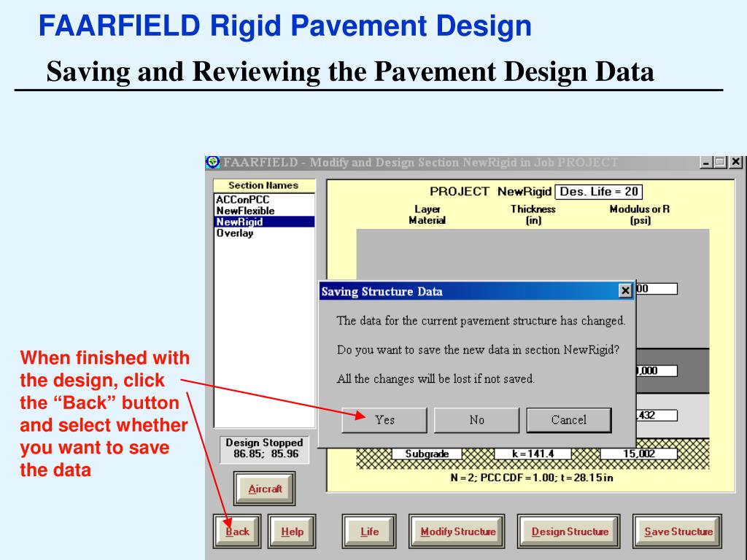Image resolution: width=747 pixels, height=560 pixels.
Task: Click the Design Stopped status box
Action: pyautogui.click(x=264, y=448)
